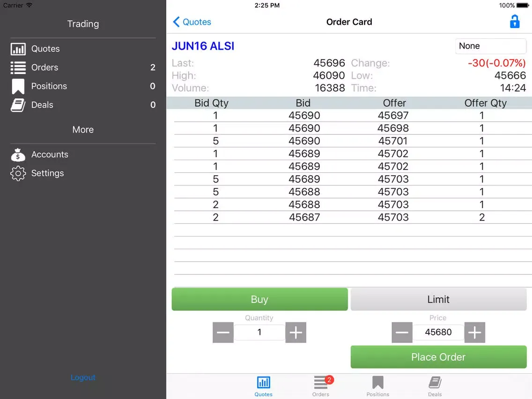
Task: Increase quantity with the plus button
Action: click(296, 332)
